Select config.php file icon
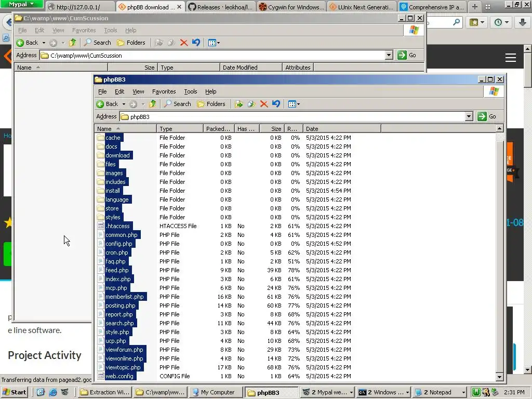This screenshot has height=399, width=532. pyautogui.click(x=100, y=243)
